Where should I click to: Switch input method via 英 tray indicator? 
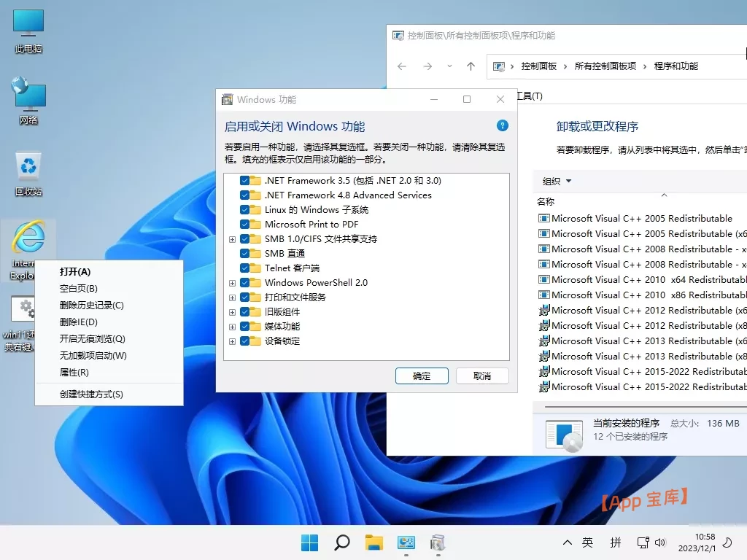click(x=587, y=542)
